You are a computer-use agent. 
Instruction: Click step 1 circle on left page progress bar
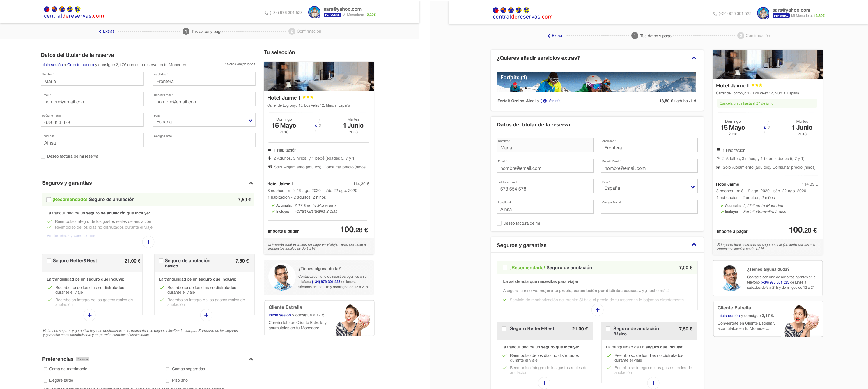[186, 31]
